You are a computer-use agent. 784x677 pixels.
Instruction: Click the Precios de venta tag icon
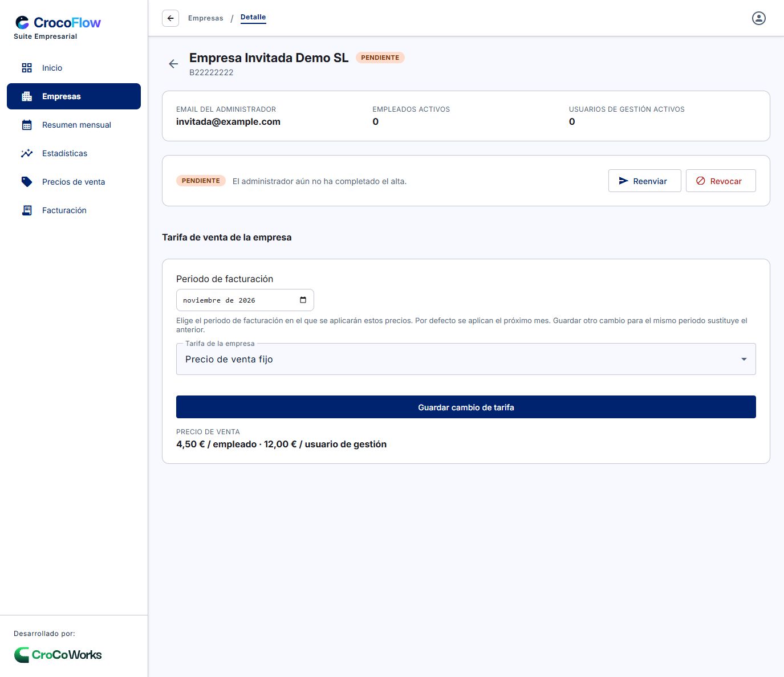pyautogui.click(x=27, y=182)
